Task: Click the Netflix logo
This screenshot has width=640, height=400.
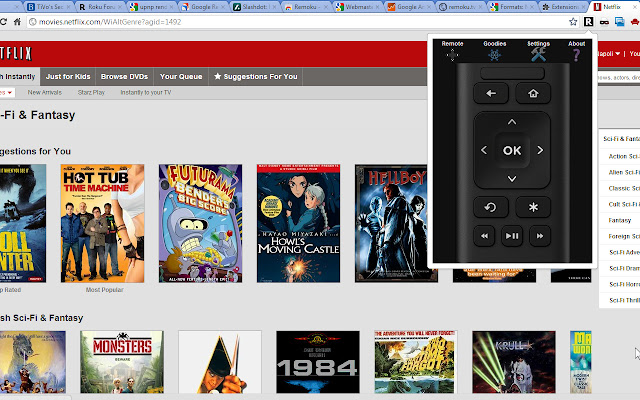Action: [x=16, y=53]
